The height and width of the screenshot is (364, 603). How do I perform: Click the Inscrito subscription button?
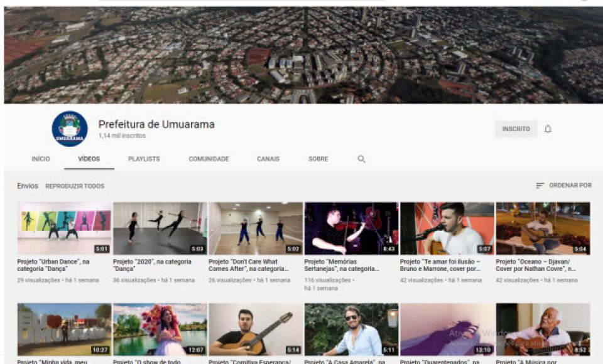516,129
